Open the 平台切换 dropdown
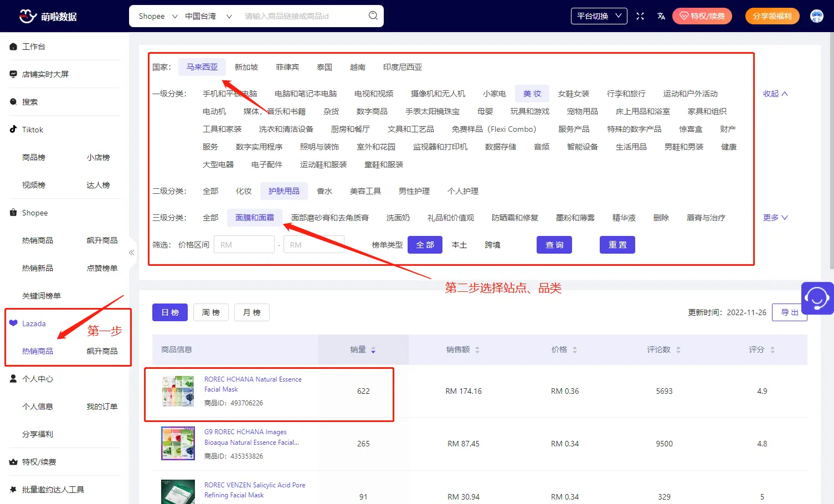The image size is (834, 504). pos(599,16)
